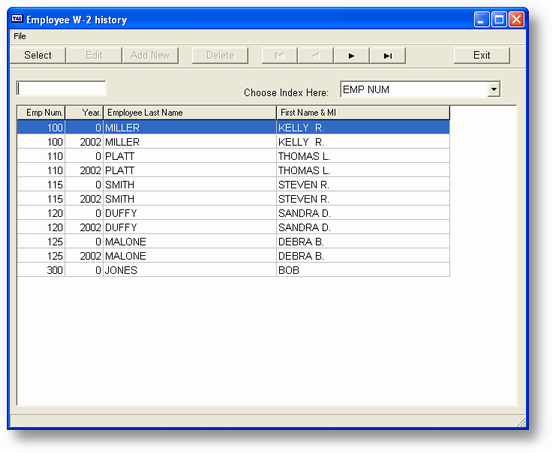The image size is (552, 453).
Task: Go to previous record arrow
Action: (315, 56)
